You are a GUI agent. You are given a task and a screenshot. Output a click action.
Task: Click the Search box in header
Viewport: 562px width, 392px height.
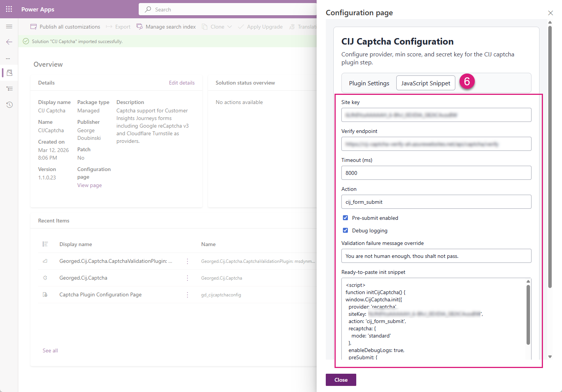(228, 9)
